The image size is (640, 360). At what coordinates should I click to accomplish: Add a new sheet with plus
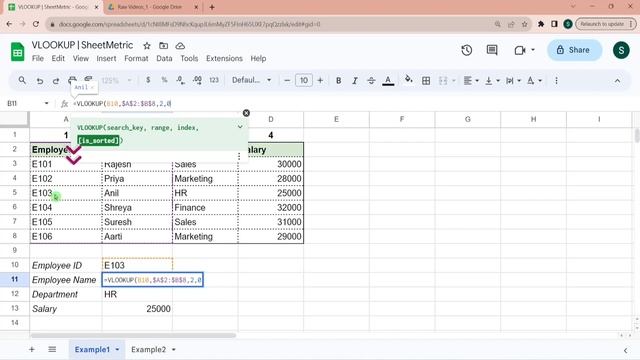31,349
